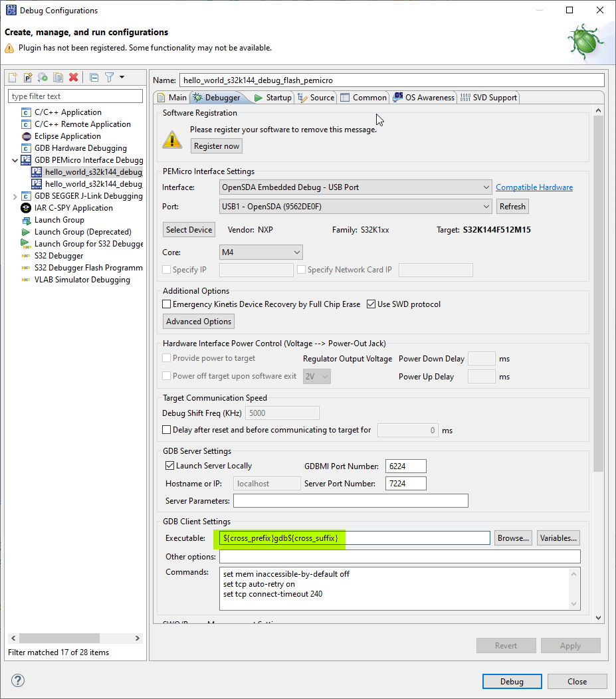Delete the selected debug configuration
Screen dimensions: 616x699
click(73, 77)
